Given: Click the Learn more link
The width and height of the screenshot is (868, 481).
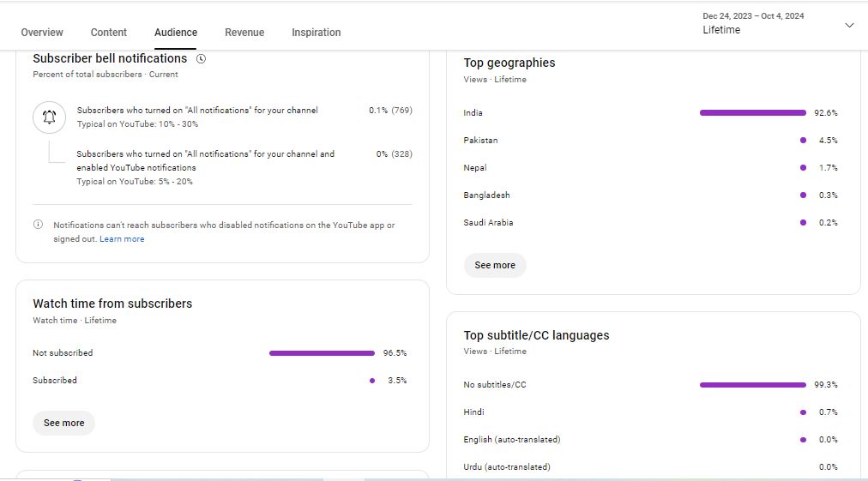Looking at the screenshot, I should [x=122, y=239].
